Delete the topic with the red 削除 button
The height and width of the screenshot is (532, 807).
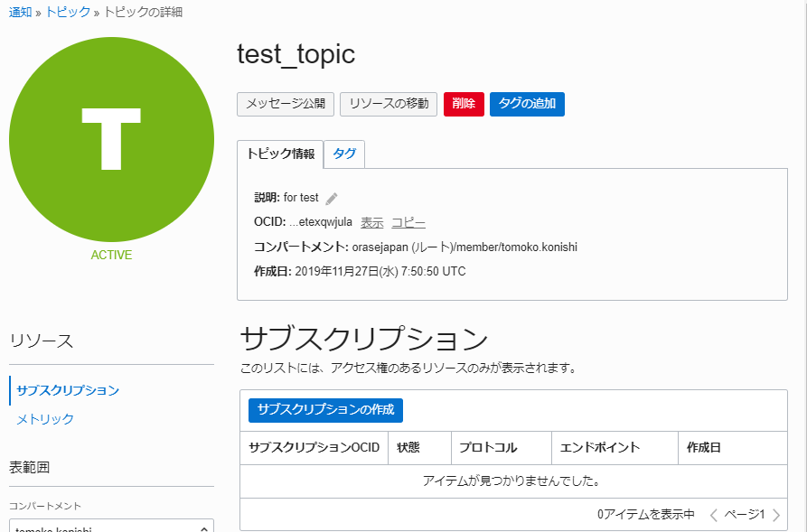click(x=464, y=104)
